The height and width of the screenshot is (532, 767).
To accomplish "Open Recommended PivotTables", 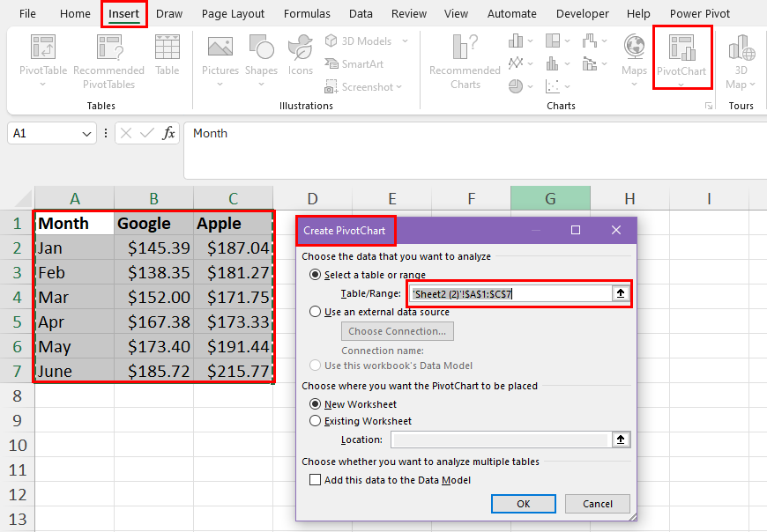I will click(108, 62).
